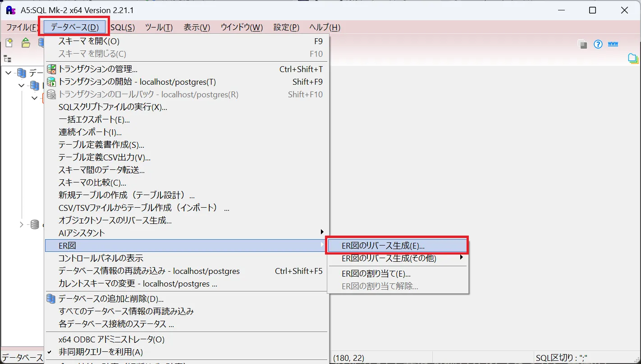Choose スキーマ間のデータ転送...
The width and height of the screenshot is (641, 364).
187,170
